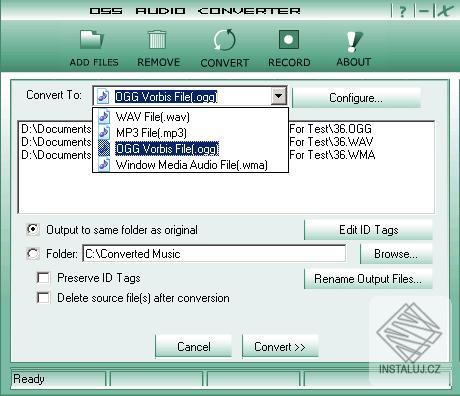Minimize the OSS Audio Converter window
Viewport: 460px width, 396px height.
pyautogui.click(x=424, y=11)
